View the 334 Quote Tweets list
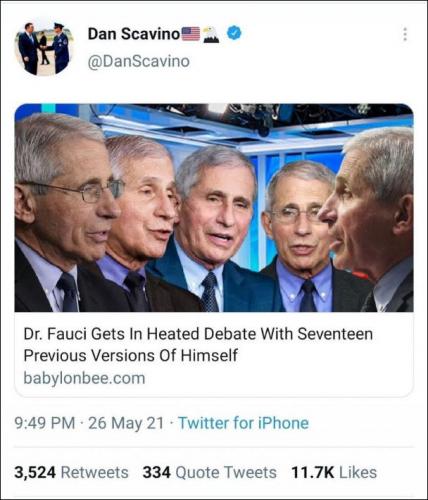The width and height of the screenshot is (428, 500). pyautogui.click(x=210, y=472)
